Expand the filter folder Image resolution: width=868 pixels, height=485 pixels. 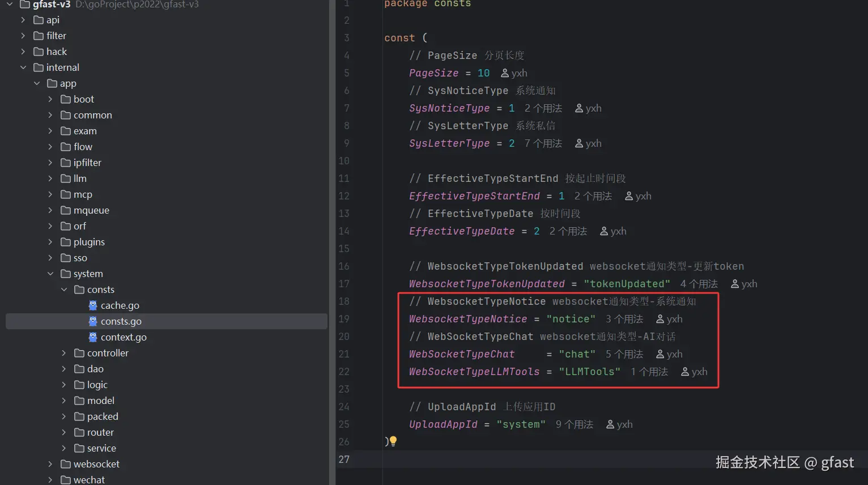[x=23, y=36]
